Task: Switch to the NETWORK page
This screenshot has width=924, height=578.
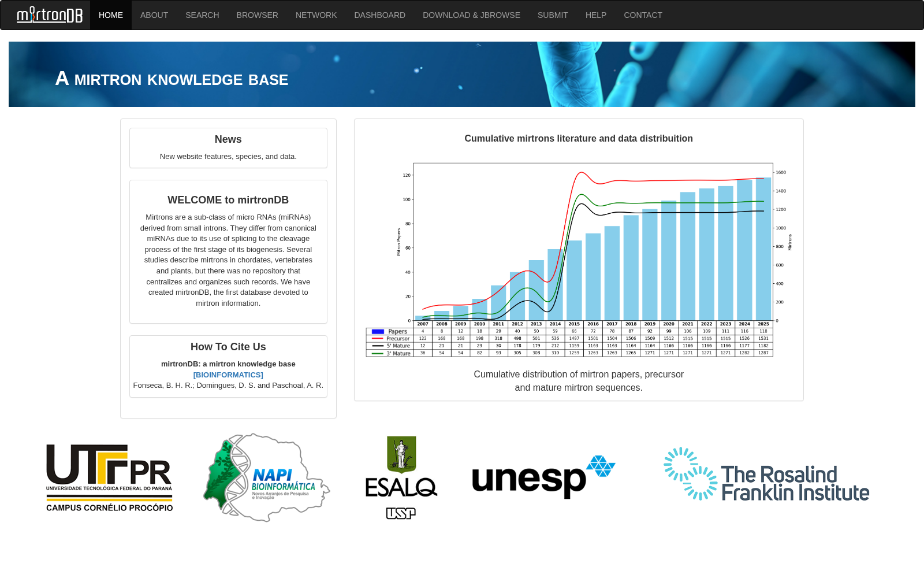Action: click(316, 15)
